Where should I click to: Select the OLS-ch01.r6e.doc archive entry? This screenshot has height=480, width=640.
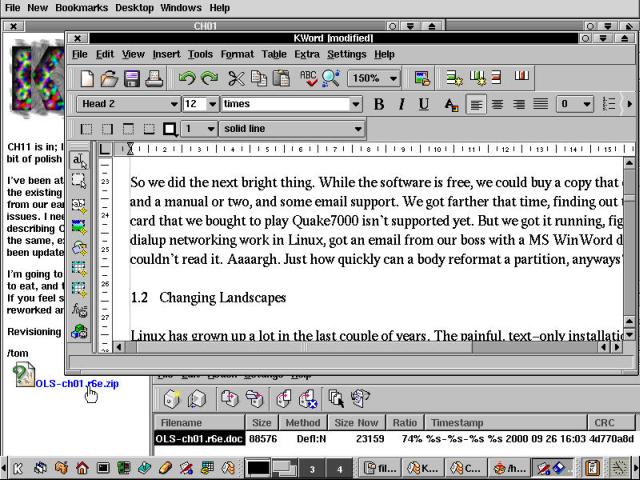(x=200, y=438)
